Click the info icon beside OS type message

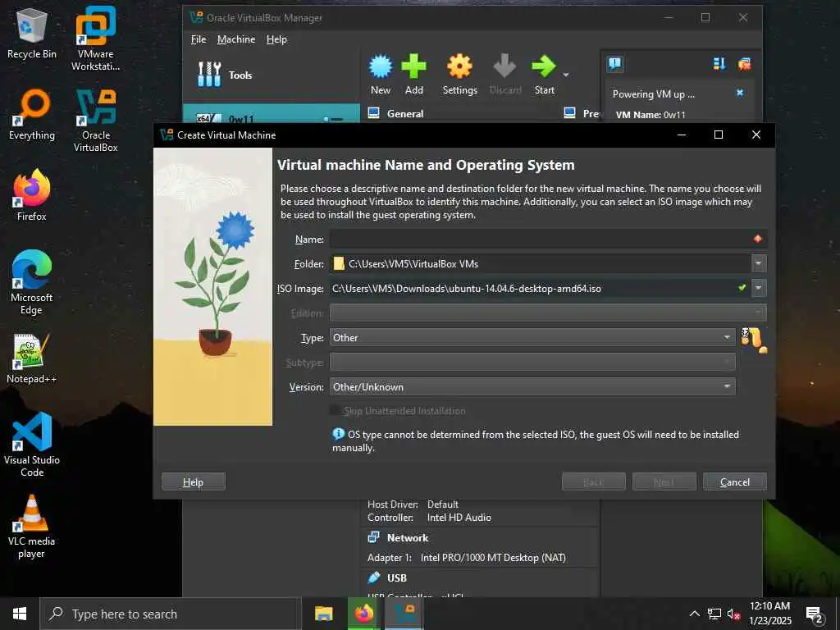point(338,433)
